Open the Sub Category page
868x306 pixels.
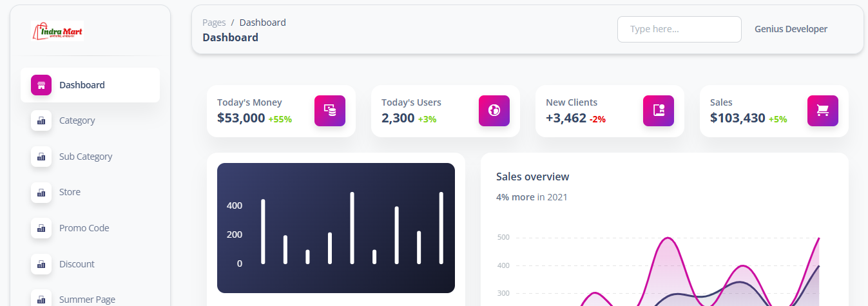(86, 157)
